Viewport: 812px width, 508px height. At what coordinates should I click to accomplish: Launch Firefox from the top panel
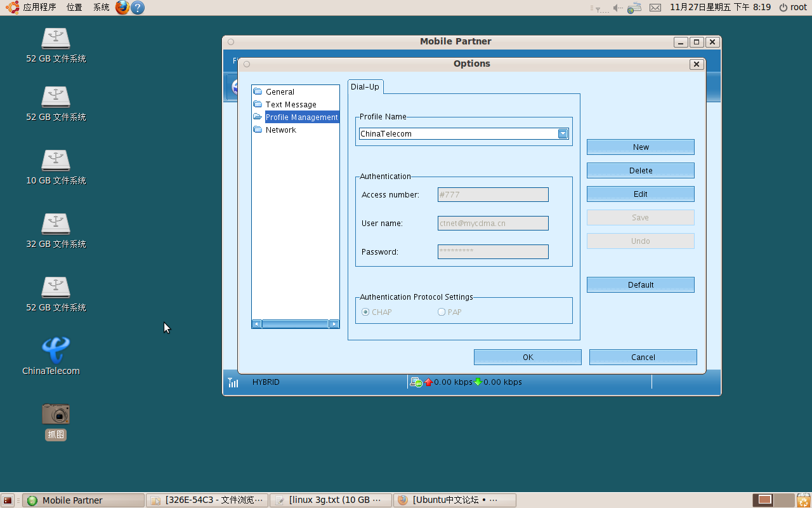tap(122, 8)
